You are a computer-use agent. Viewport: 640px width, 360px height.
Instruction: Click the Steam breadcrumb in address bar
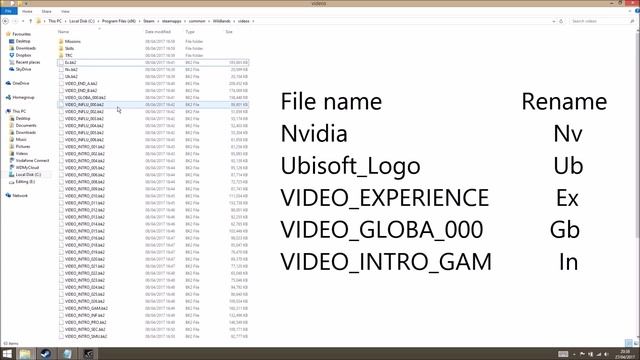[x=149, y=21]
